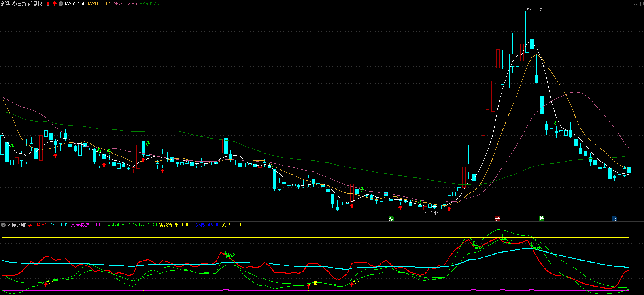
Task: Select the magenta 入库必赚: 0.00 value
Action: [86, 225]
